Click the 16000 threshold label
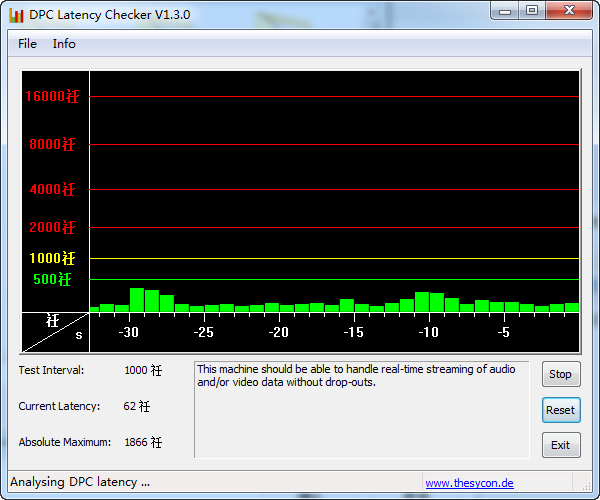This screenshot has height=500, width=600. [x=52, y=96]
